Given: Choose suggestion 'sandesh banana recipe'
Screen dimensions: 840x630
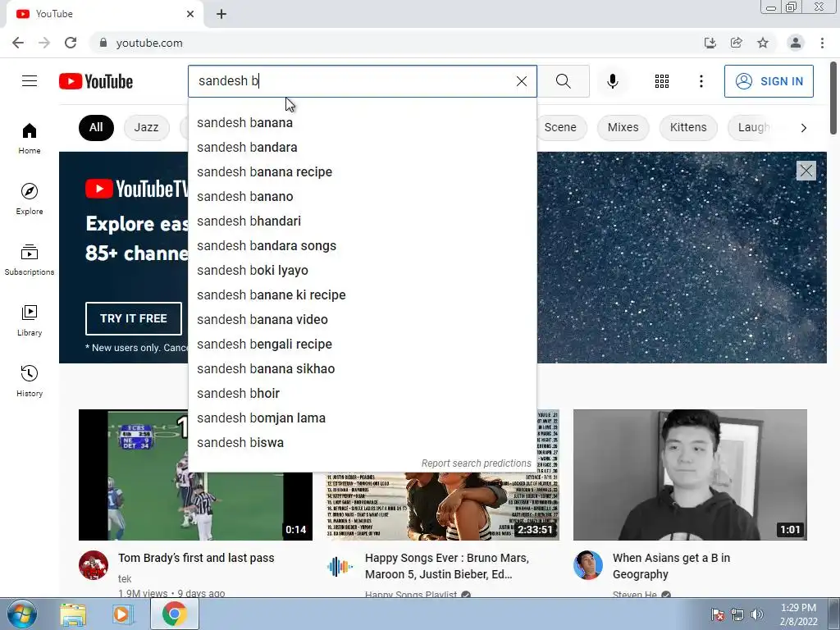Looking at the screenshot, I should click(362, 172).
